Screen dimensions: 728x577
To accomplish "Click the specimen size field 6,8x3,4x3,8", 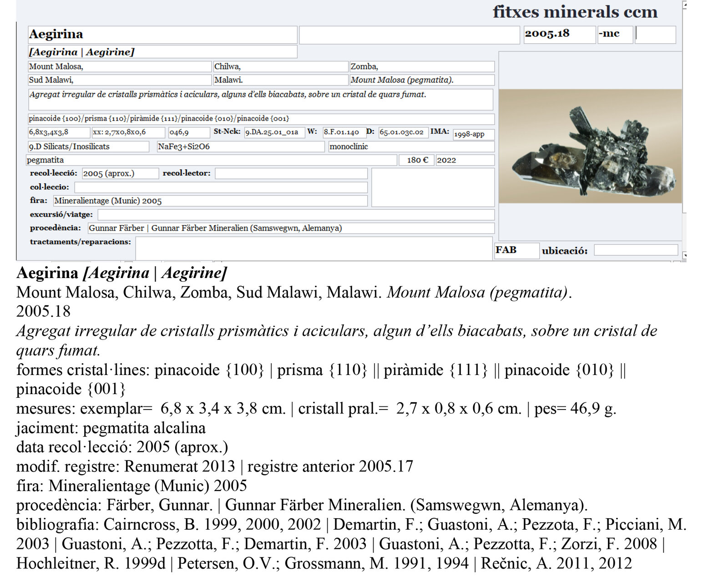I will 59,132.
